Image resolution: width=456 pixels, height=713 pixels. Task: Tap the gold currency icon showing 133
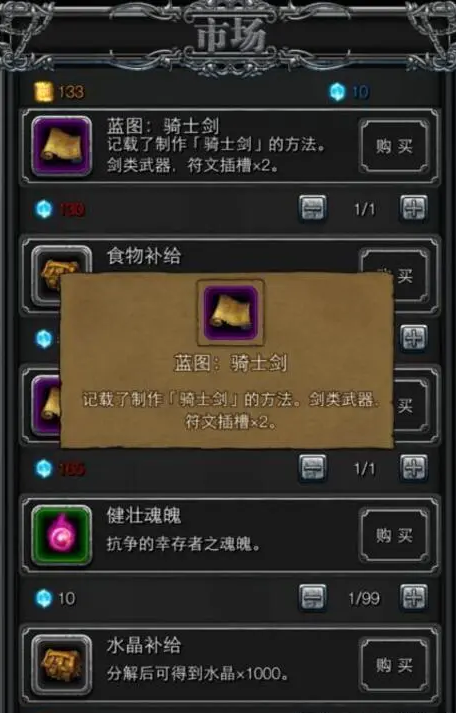point(43,92)
